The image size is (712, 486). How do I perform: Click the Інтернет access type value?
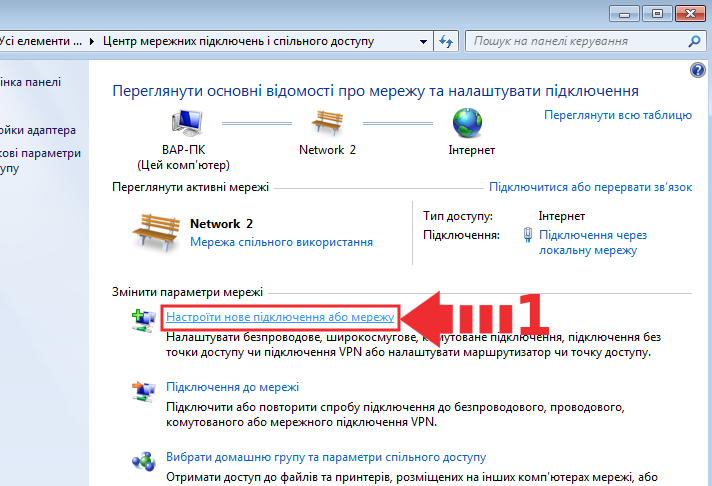(562, 216)
